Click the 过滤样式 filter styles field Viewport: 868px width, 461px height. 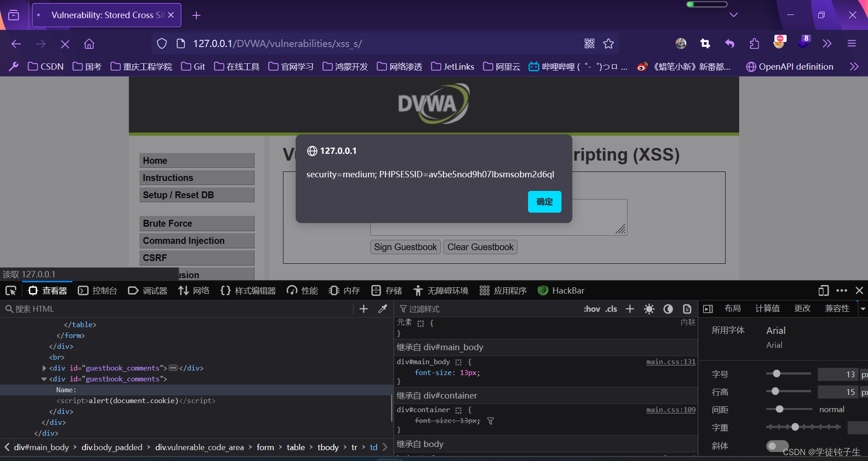488,309
